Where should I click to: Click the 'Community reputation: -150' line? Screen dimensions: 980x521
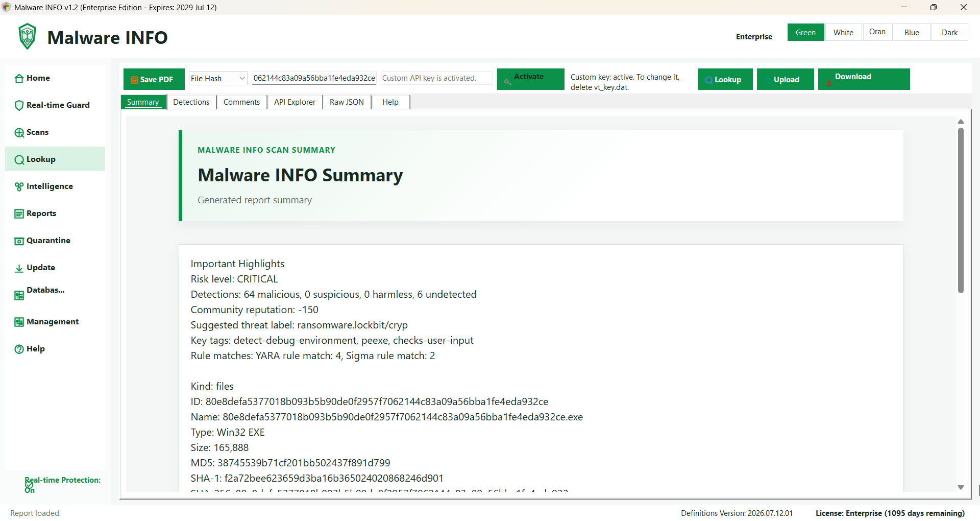coord(255,310)
